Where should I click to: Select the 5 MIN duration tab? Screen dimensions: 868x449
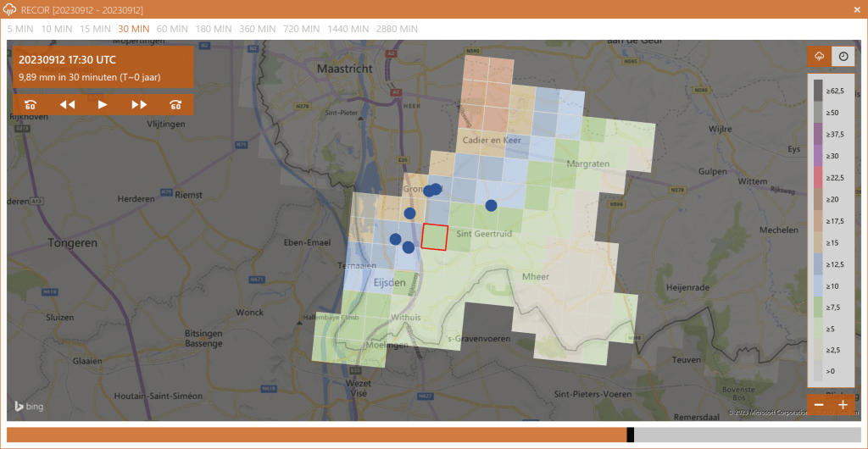click(21, 28)
